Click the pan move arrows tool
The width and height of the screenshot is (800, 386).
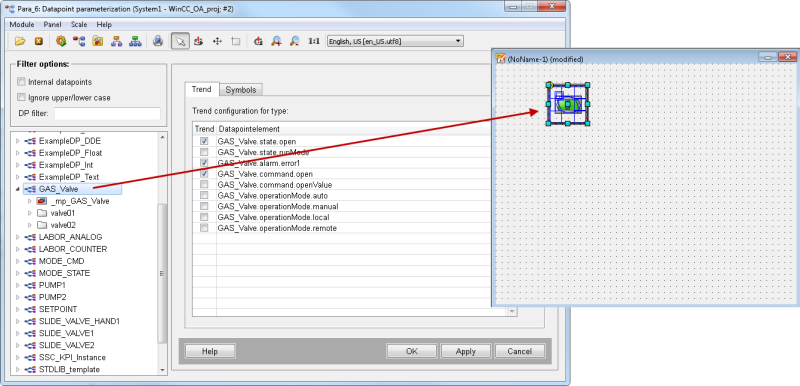coord(217,41)
